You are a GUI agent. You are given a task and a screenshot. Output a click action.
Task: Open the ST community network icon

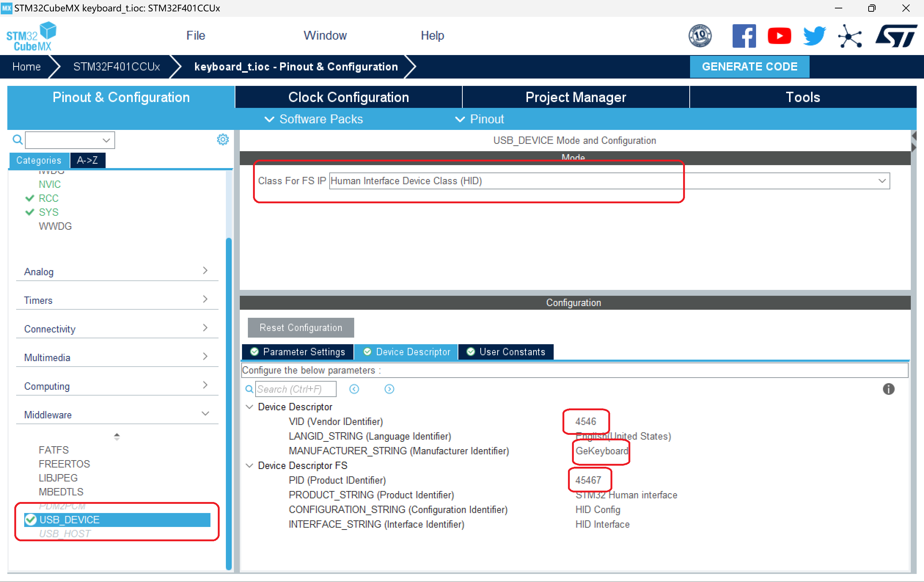(x=850, y=36)
